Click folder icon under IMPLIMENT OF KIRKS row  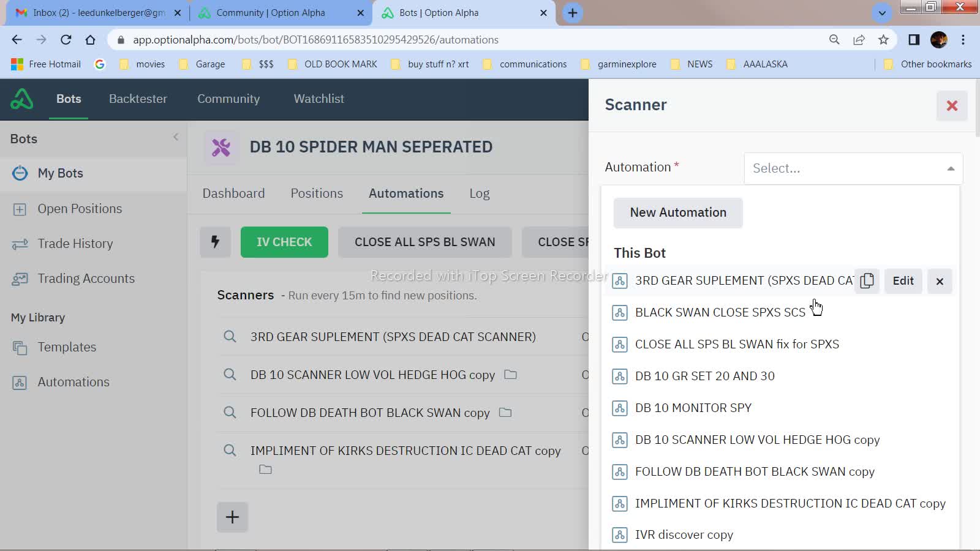tap(265, 470)
